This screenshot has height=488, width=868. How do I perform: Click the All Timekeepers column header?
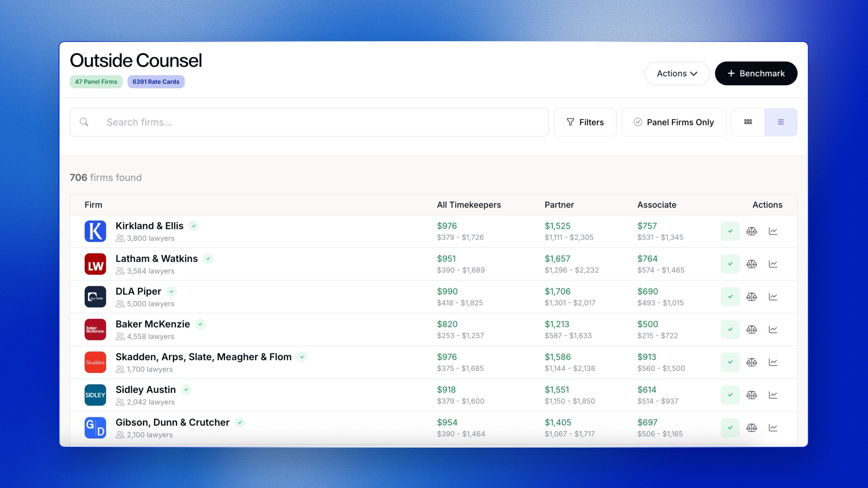pos(469,205)
